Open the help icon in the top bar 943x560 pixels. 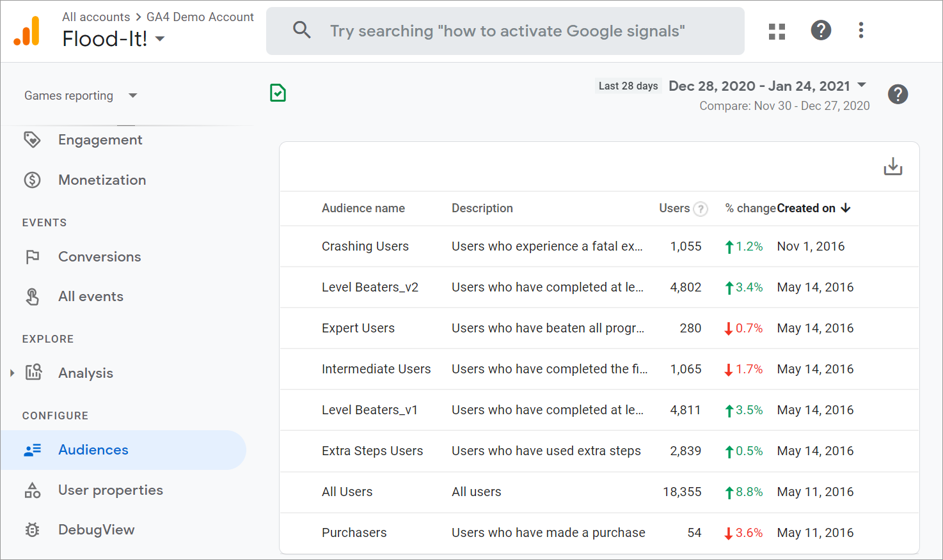point(821,30)
